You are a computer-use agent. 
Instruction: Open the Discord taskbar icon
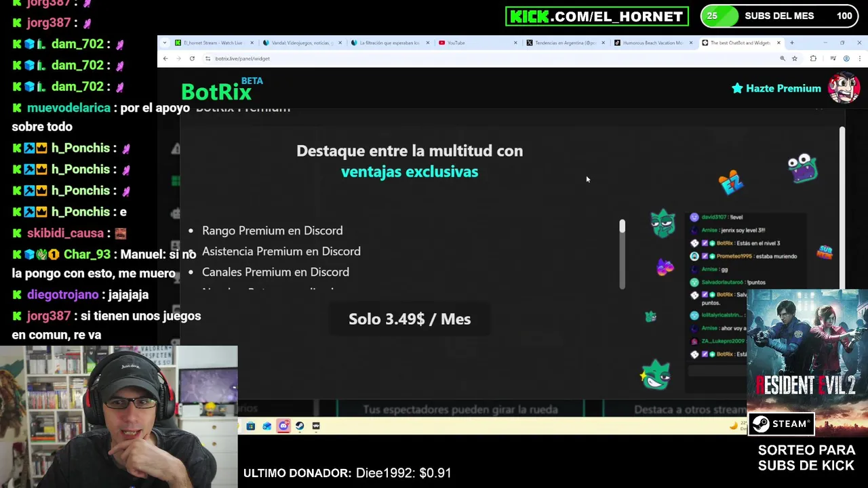(283, 426)
